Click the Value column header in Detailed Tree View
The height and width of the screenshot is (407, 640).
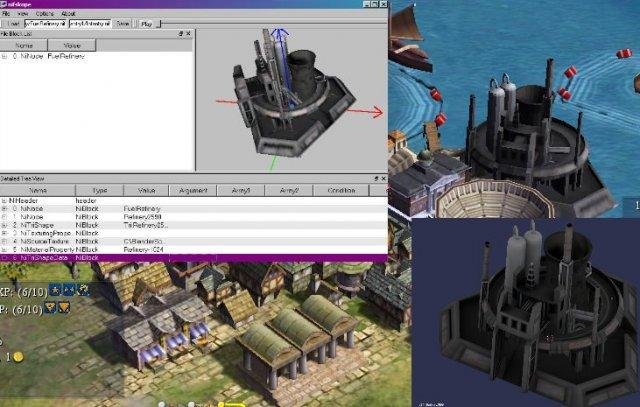[x=146, y=190]
